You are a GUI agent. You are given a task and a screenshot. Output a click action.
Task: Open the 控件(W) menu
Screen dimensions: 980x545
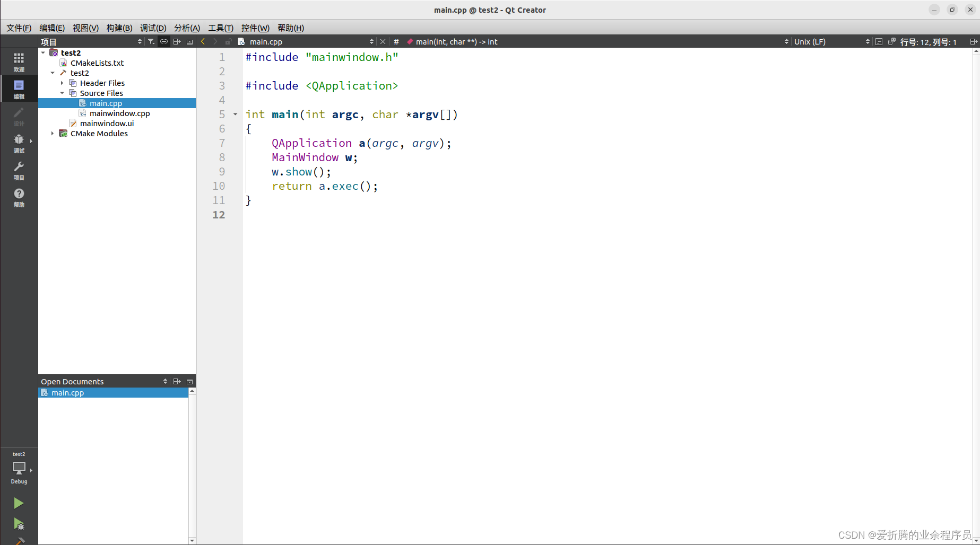pyautogui.click(x=255, y=28)
